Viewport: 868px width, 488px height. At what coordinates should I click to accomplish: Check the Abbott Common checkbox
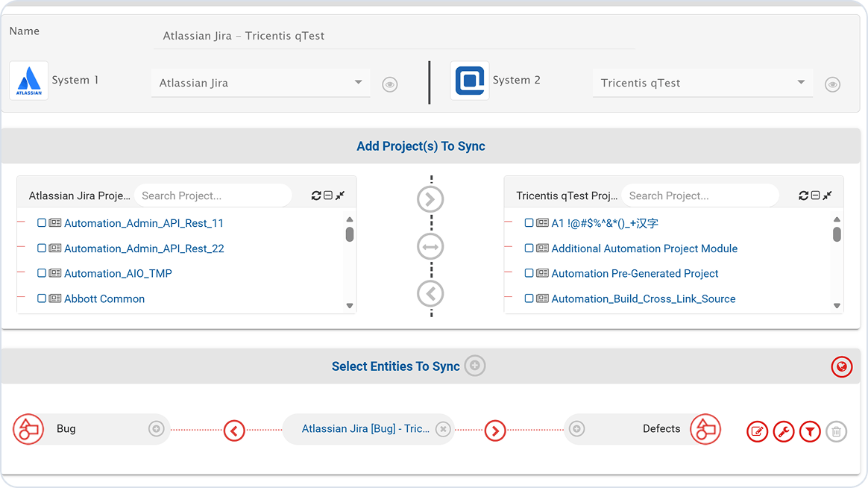click(42, 298)
